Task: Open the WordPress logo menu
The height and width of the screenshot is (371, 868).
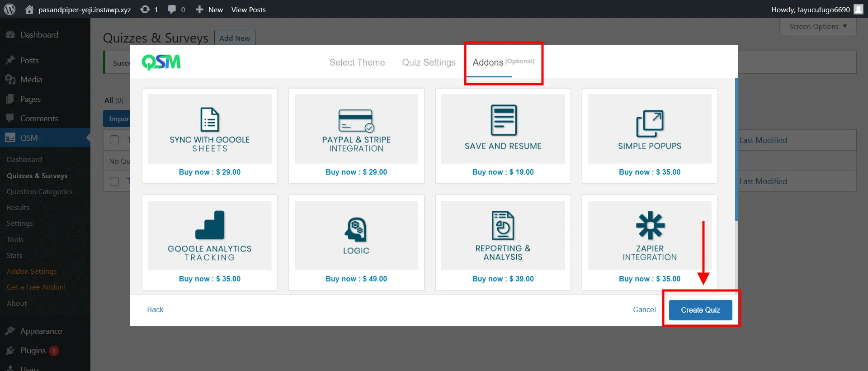Action: coord(9,9)
